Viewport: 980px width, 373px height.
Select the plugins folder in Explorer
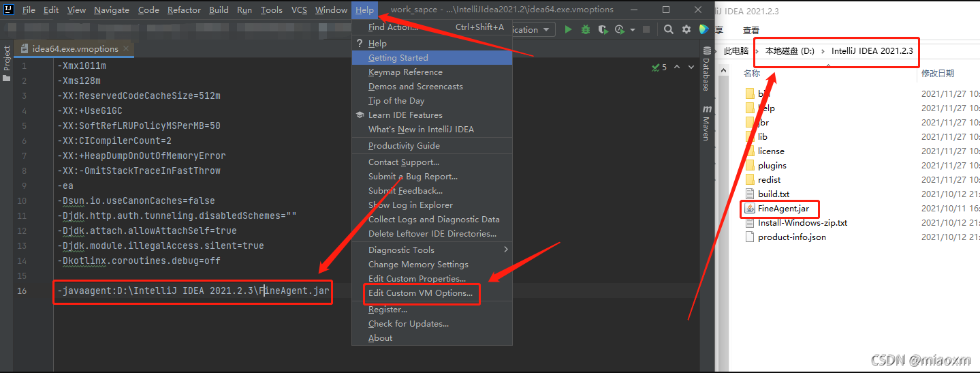772,165
